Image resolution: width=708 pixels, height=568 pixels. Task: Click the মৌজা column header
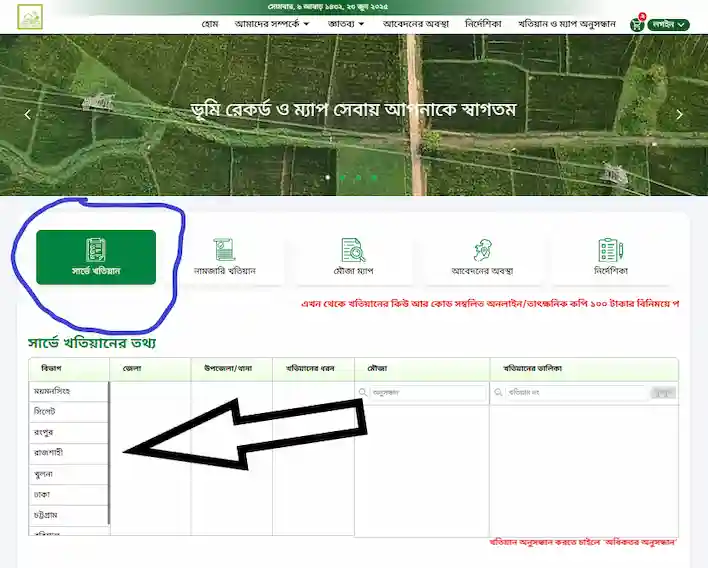tap(422, 369)
